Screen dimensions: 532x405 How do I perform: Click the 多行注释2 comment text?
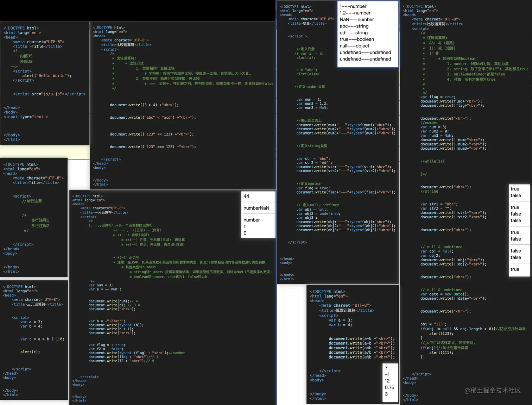40,226
